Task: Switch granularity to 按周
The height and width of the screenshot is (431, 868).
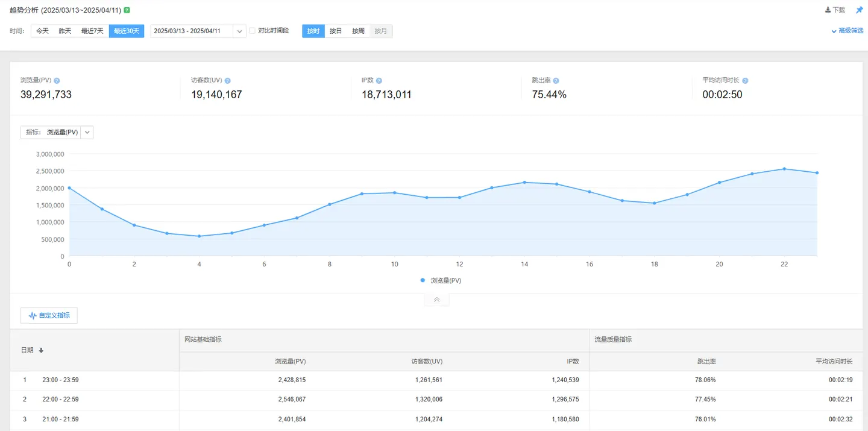Action: pos(359,31)
